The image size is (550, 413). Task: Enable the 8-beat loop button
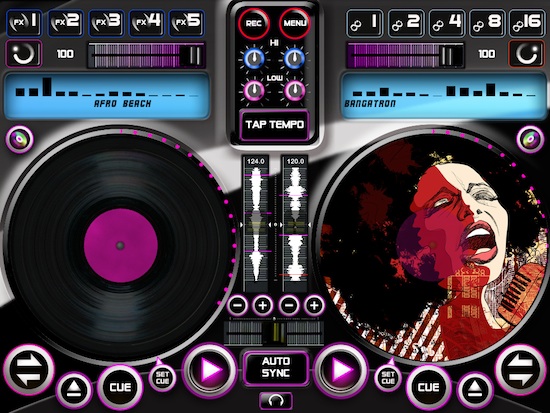click(487, 23)
